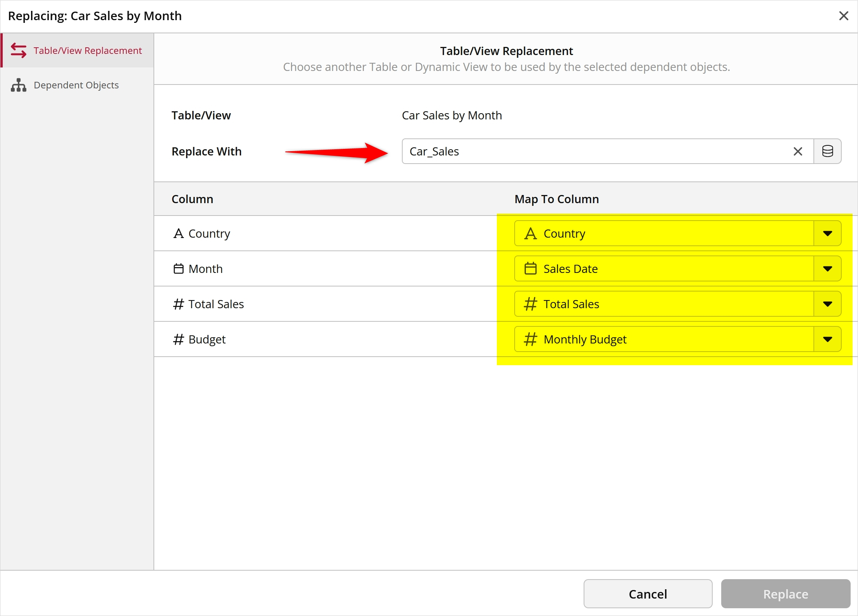Image resolution: width=858 pixels, height=616 pixels.
Task: Close the Replacing dialog
Action: (x=844, y=16)
